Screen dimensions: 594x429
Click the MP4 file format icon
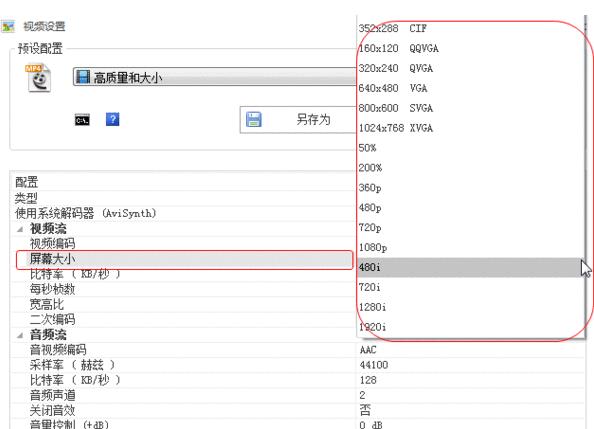[x=38, y=78]
